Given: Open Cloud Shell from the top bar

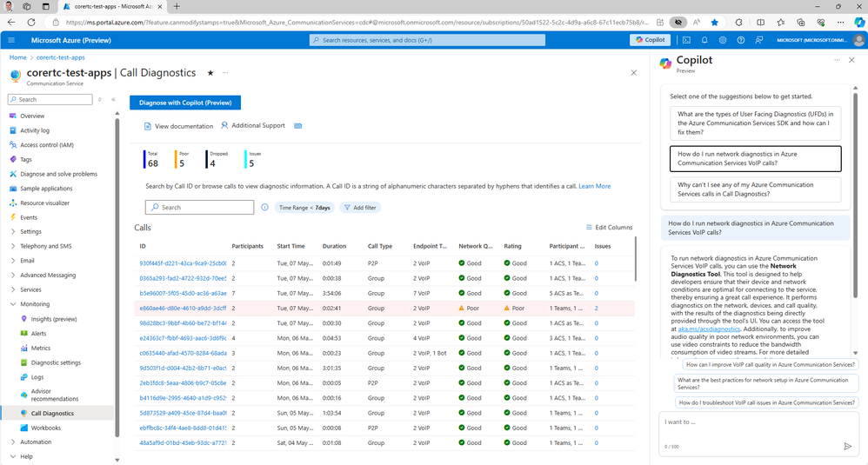Looking at the screenshot, I should click(x=686, y=40).
